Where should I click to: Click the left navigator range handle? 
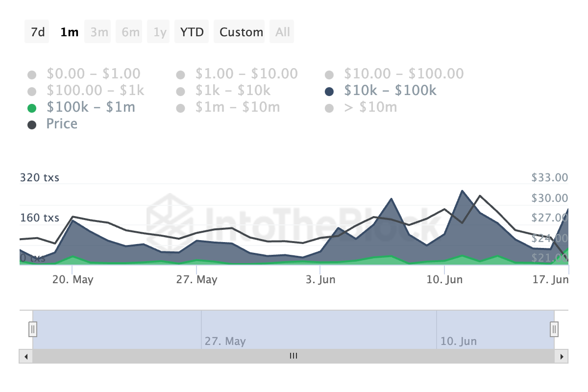pos(33,329)
